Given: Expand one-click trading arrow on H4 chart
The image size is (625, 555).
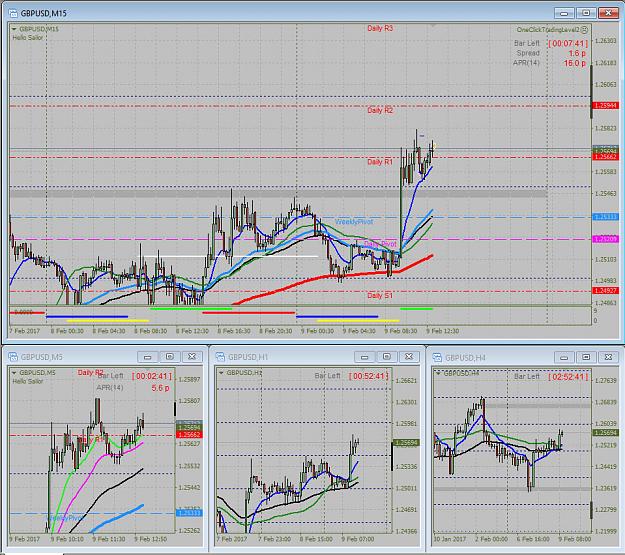Looking at the screenshot, I should 438,373.
